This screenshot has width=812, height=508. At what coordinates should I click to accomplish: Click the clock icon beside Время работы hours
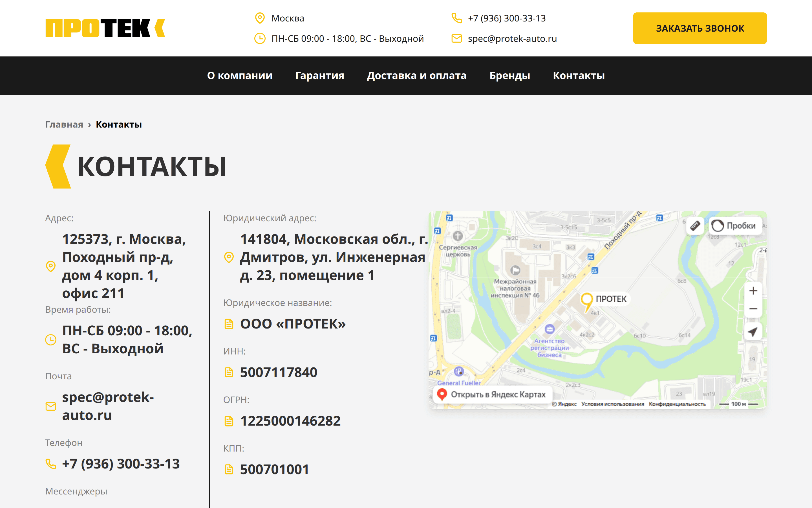pyautogui.click(x=51, y=340)
